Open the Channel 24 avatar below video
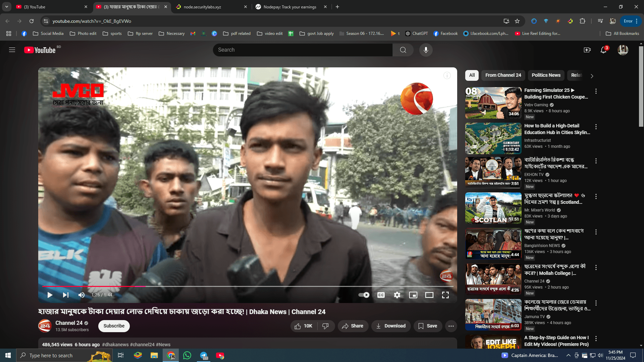The image size is (644, 362). tap(45, 326)
